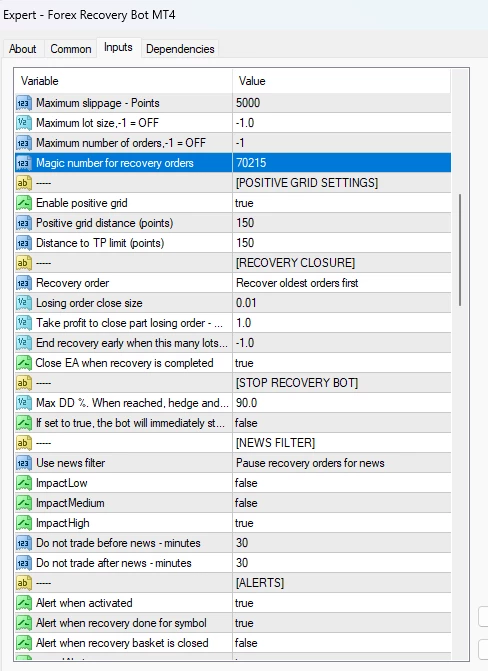Open the Dependencies tab

(180, 49)
